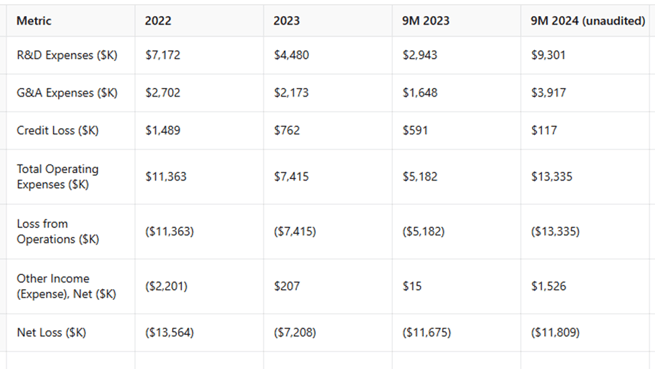The width and height of the screenshot is (655, 369).
Task: Select the Other Income (Expense), Net label
Action: coord(66,286)
